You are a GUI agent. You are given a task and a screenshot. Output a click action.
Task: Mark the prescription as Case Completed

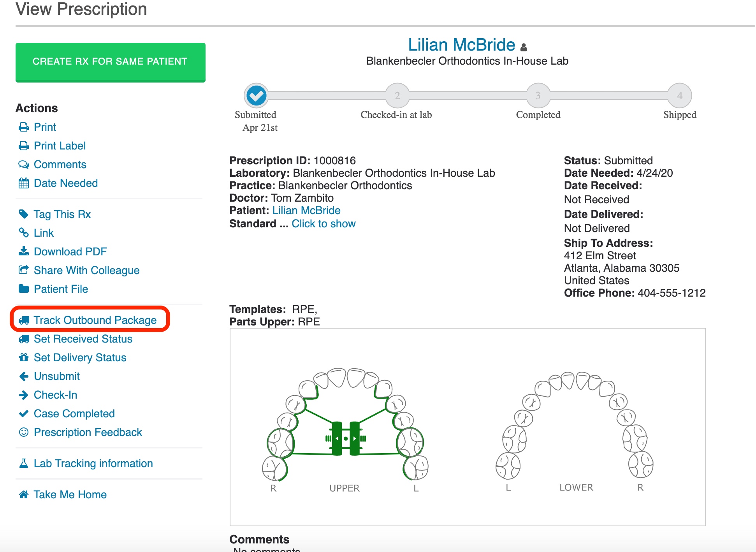[x=74, y=413]
